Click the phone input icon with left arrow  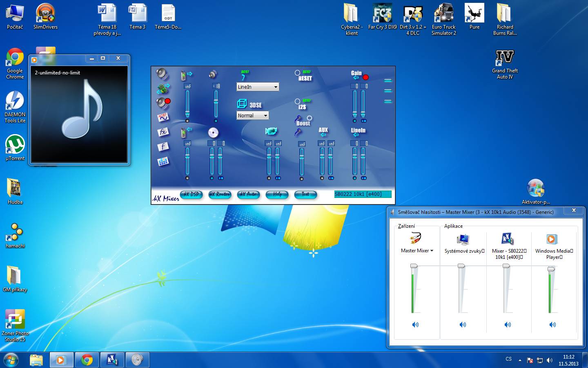pos(186,132)
